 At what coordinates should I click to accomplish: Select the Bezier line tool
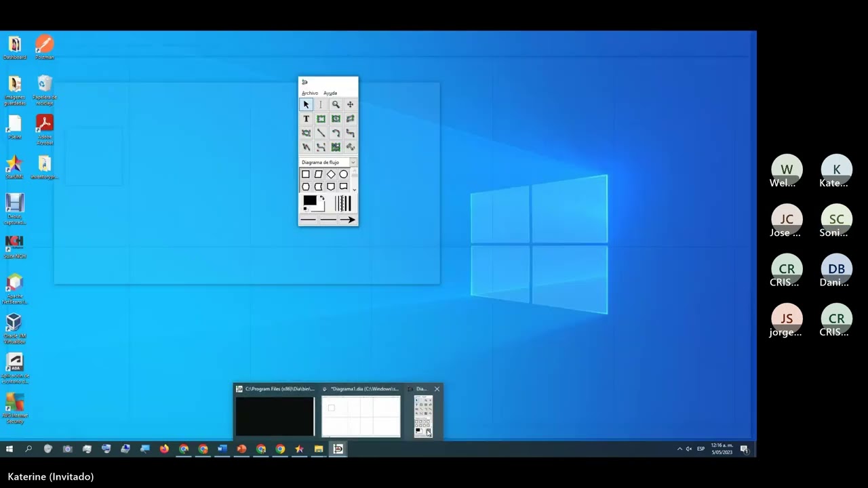click(x=321, y=147)
